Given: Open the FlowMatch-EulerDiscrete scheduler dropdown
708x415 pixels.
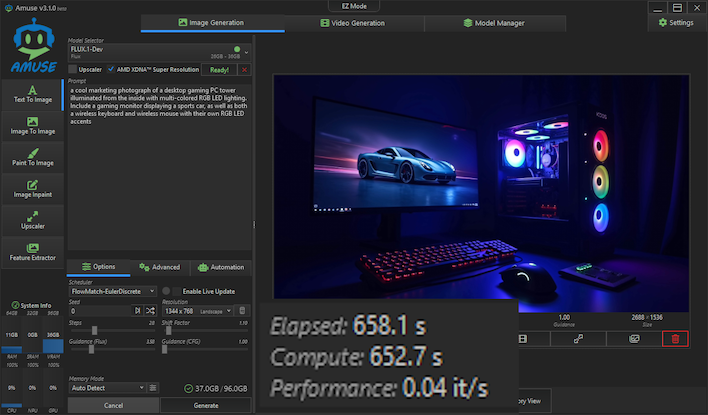Looking at the screenshot, I should point(113,291).
